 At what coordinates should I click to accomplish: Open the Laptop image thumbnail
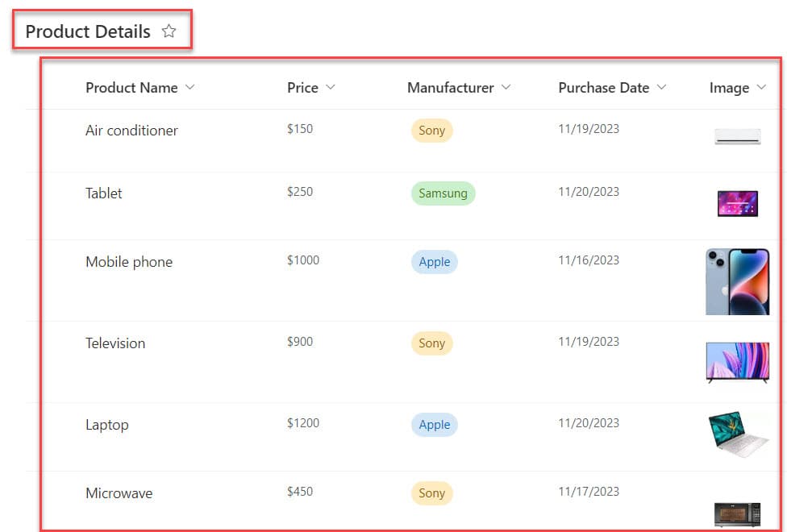(738, 434)
